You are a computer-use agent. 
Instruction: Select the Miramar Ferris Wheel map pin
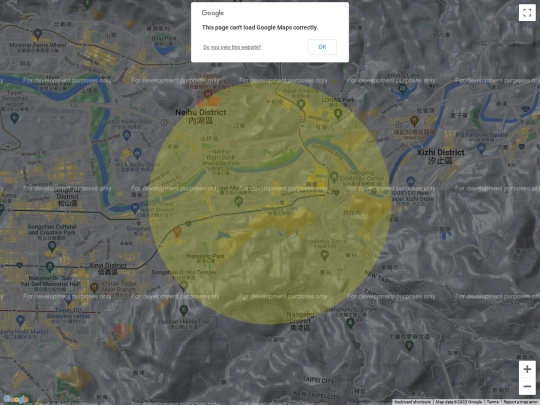[38, 34]
